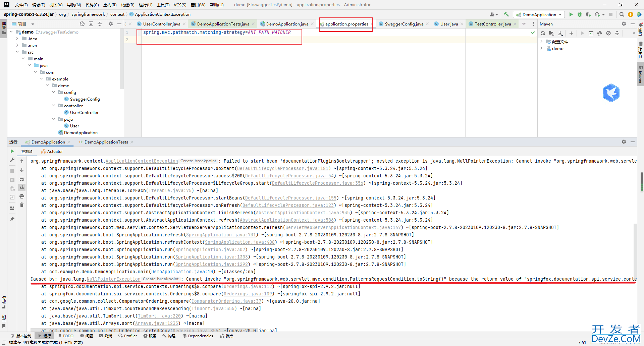Open the Actuator tab in Run panel
Viewport: 644px width, 346px height.
point(52,152)
